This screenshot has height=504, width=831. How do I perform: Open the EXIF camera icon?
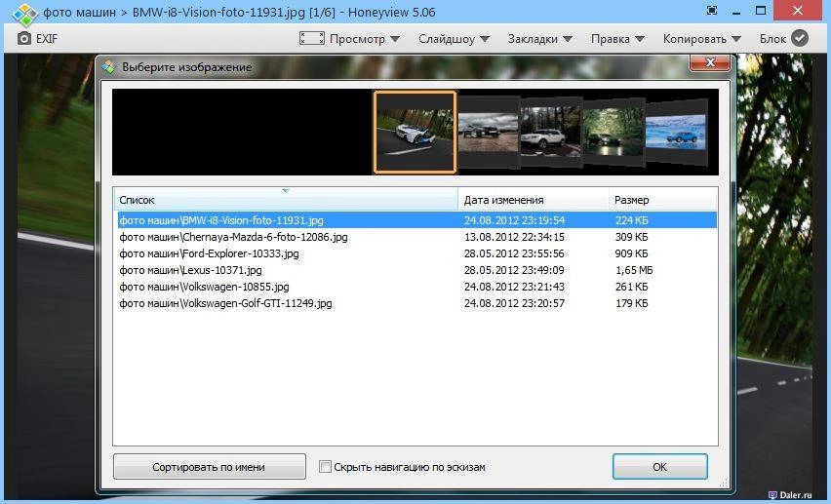(x=23, y=38)
